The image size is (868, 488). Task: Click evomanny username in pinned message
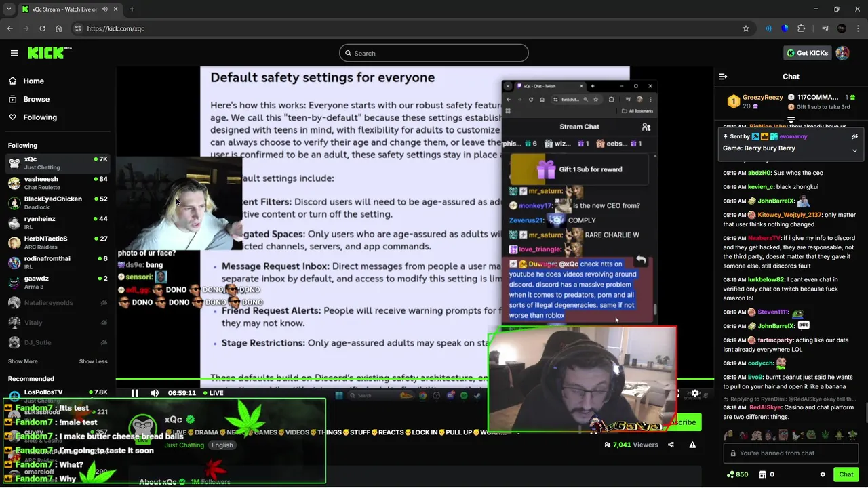click(x=793, y=136)
